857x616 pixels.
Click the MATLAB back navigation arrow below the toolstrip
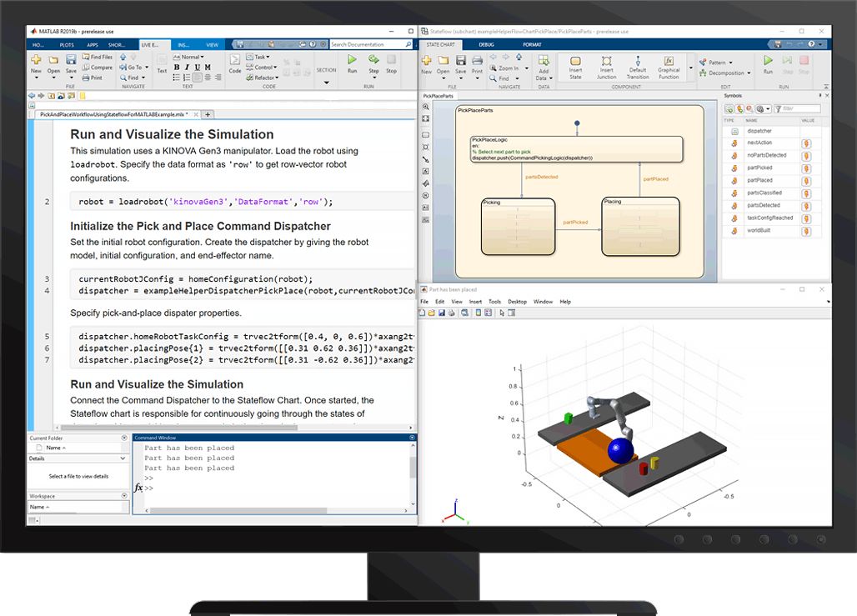pyautogui.click(x=32, y=96)
